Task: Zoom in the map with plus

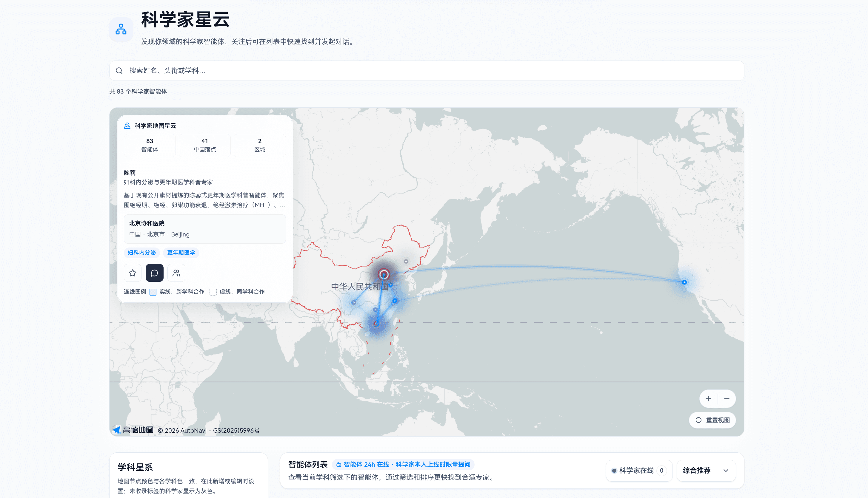Action: pos(708,399)
